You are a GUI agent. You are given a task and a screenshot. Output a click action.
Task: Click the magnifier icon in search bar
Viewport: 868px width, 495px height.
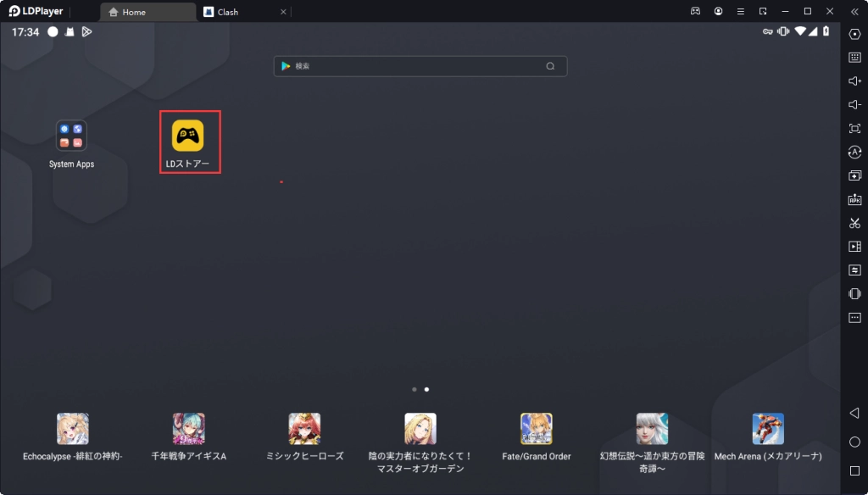[x=550, y=66]
